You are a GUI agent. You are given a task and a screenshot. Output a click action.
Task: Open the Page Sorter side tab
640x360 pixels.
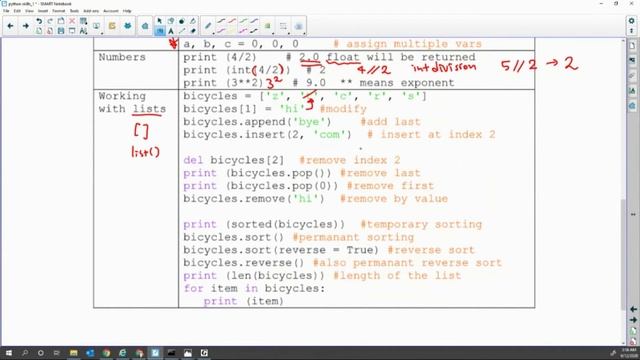(632, 45)
